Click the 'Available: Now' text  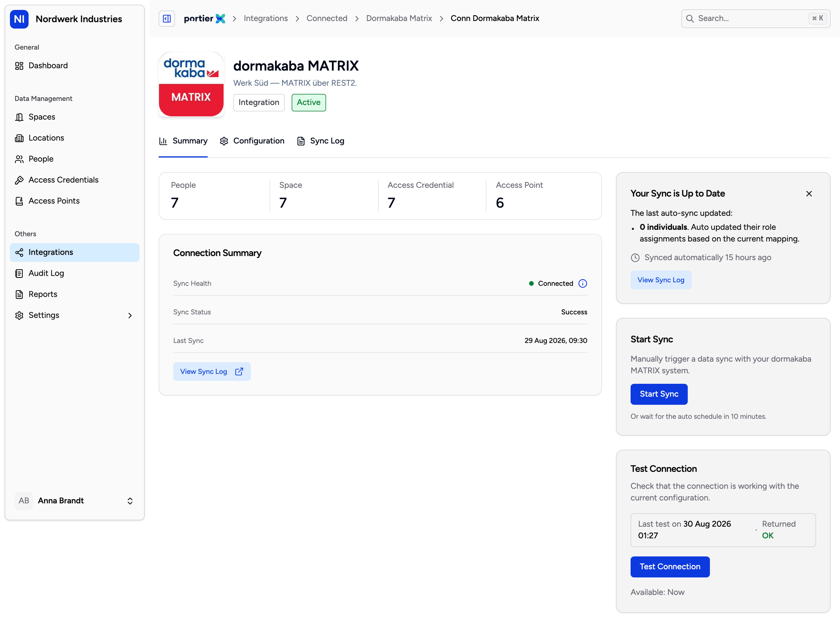[x=657, y=593]
